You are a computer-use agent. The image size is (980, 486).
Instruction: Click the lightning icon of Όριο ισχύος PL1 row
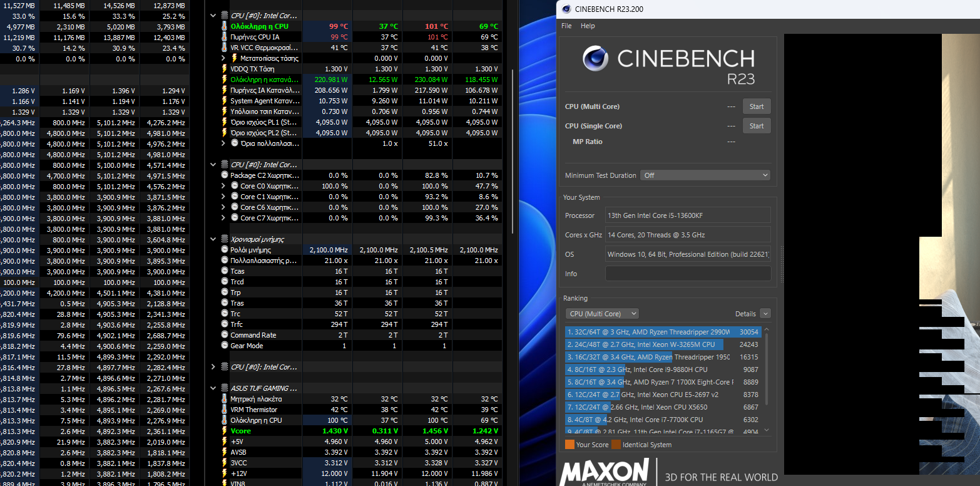[225, 122]
